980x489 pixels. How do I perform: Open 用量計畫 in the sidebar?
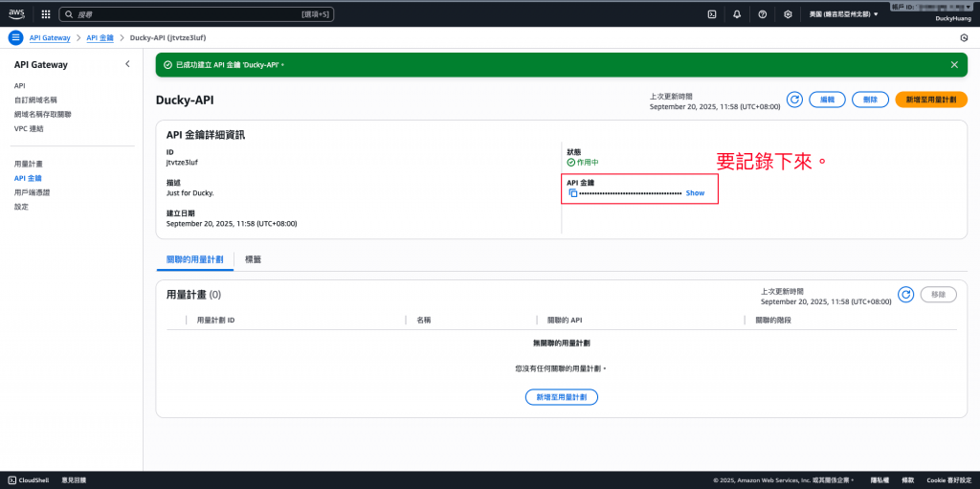pos(28,164)
